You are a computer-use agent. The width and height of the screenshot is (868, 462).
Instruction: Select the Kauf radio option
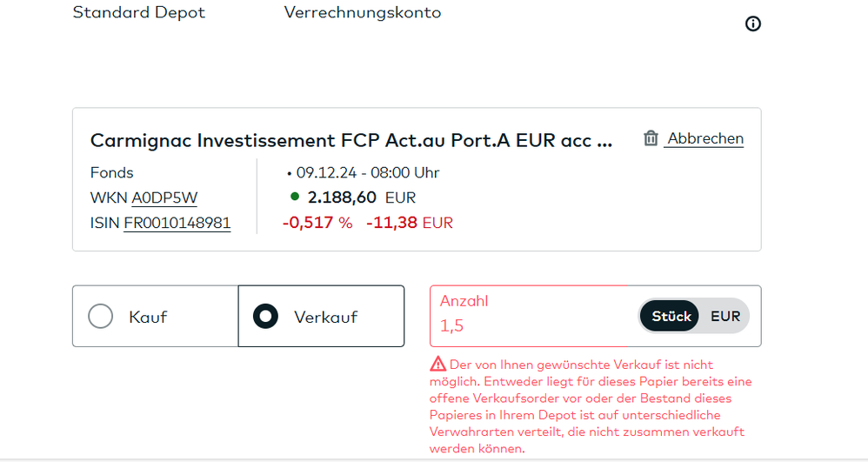(101, 316)
